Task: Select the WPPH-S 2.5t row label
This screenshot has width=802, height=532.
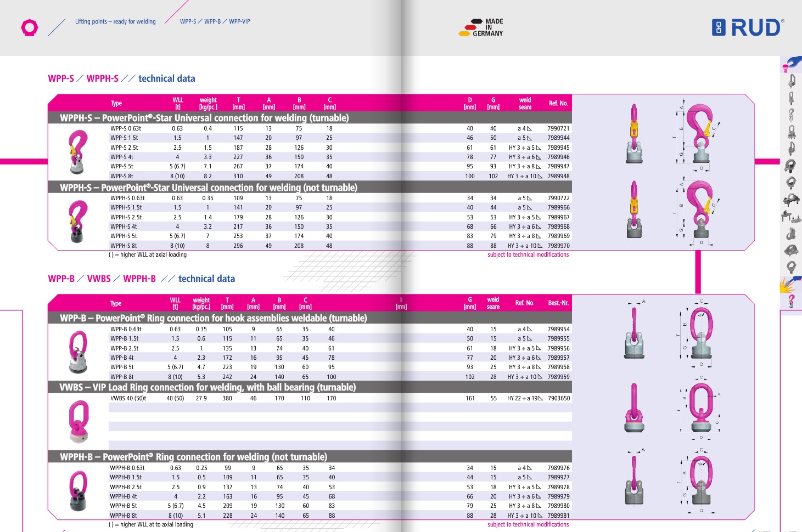Action: pyautogui.click(x=126, y=217)
